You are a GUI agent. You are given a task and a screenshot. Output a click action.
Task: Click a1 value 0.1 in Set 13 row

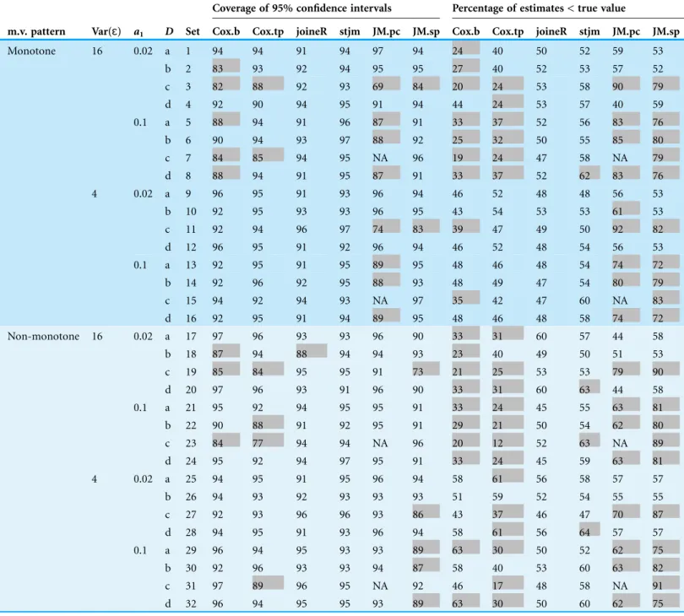pos(140,265)
